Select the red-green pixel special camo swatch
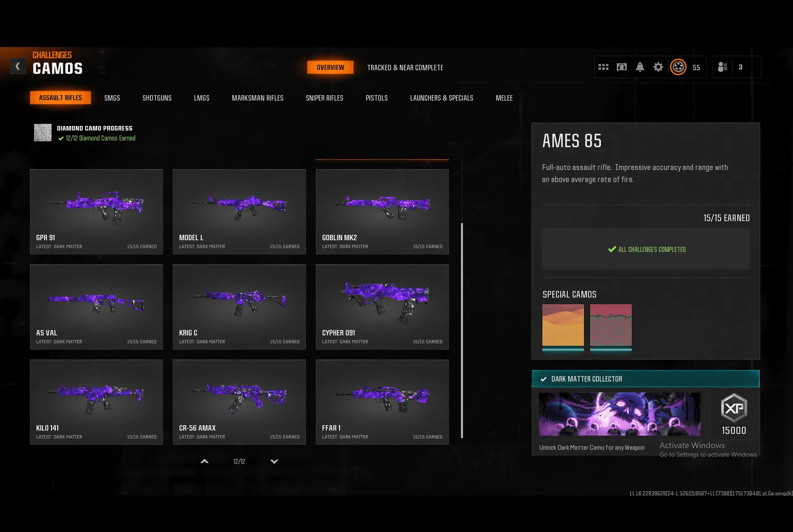Screen dimensions: 793x532 click(611, 325)
